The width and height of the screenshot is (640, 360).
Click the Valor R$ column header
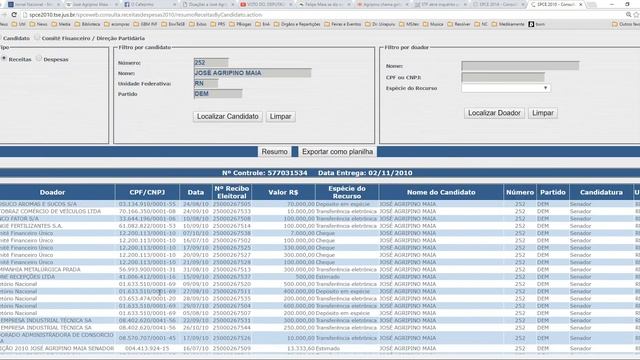click(x=283, y=192)
